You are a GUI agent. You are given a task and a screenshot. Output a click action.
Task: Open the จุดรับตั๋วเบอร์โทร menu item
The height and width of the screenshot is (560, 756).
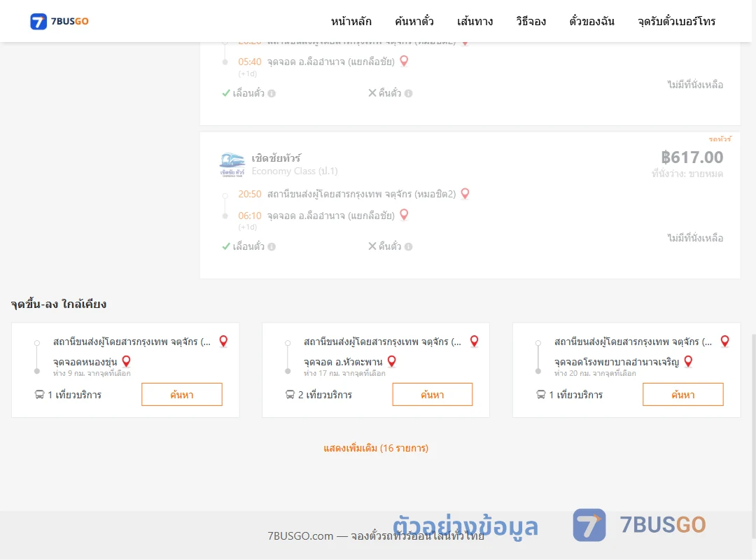tap(676, 21)
